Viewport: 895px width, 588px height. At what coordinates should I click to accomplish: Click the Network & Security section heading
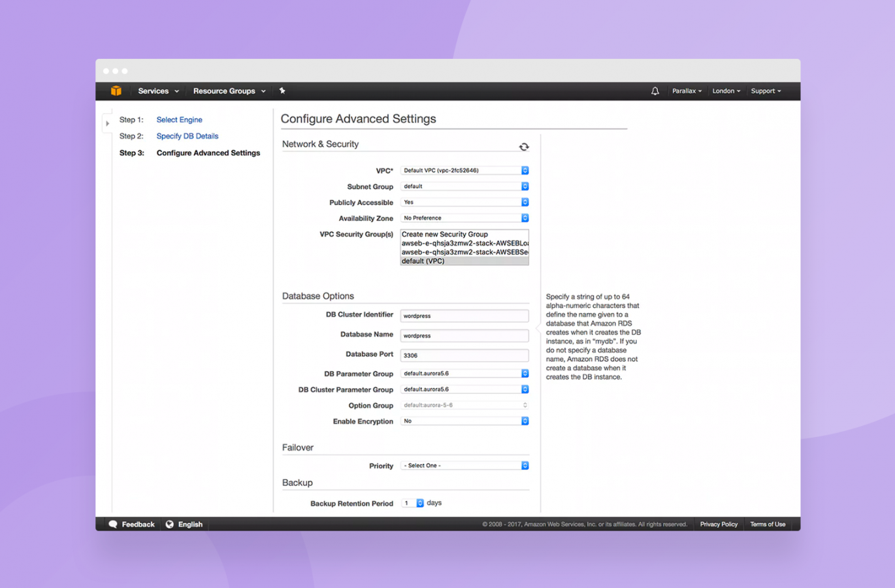(x=320, y=144)
